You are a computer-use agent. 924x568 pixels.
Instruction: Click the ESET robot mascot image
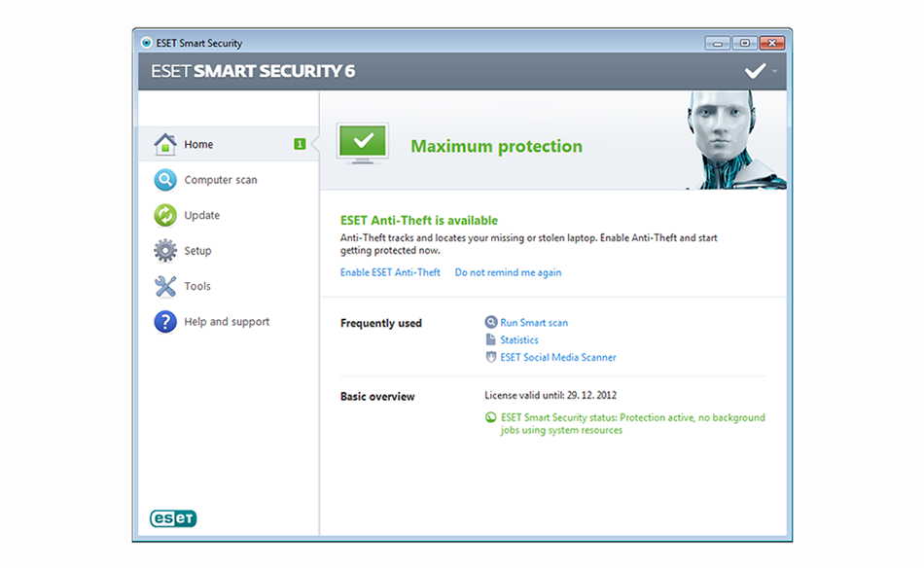[735, 140]
